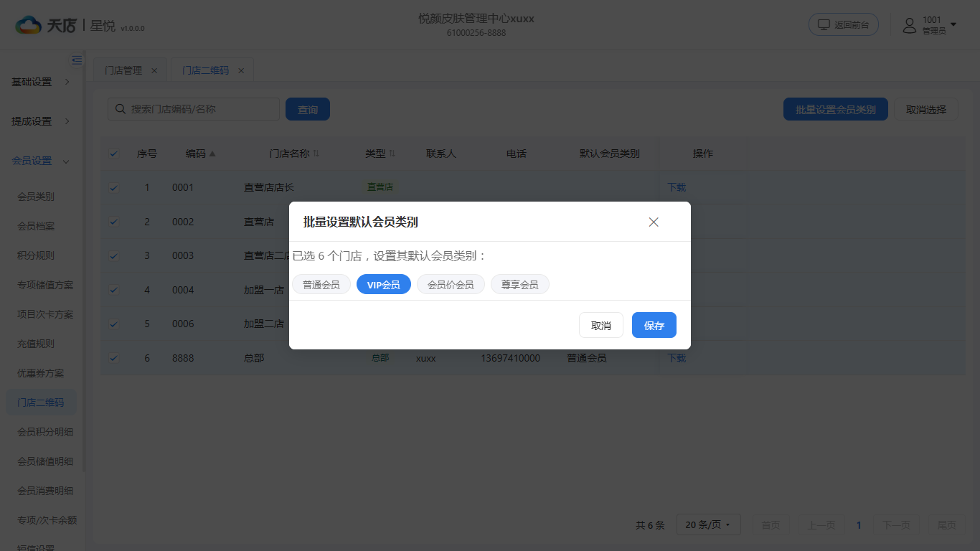Uncheck the row 0001 checkbox
980x551 pixels.
[x=113, y=187]
